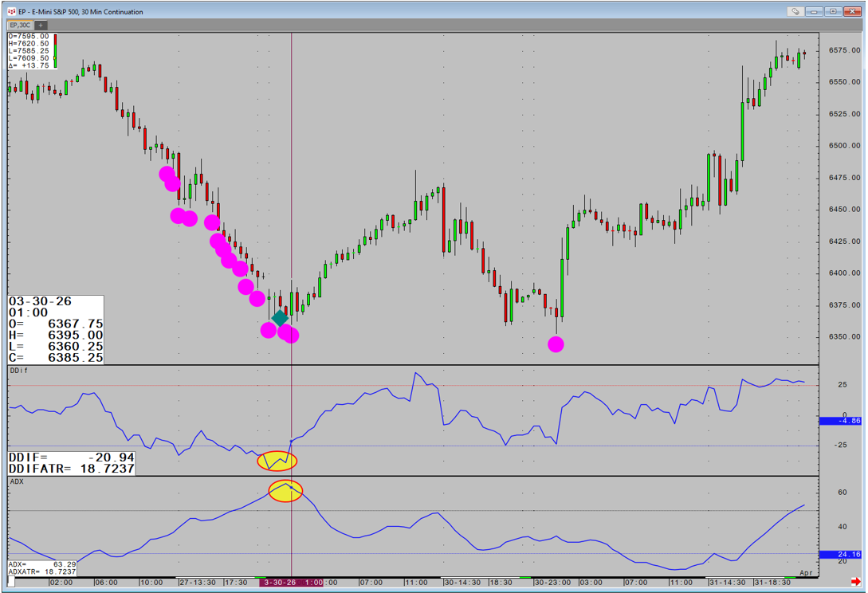Click the 31-18:30 time axis label
The height and width of the screenshot is (593, 868).
coord(773,583)
